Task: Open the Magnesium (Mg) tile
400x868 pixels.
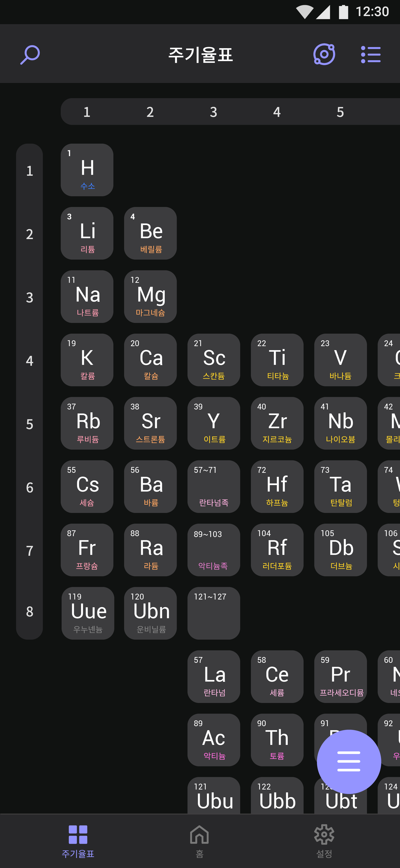Action: point(150,297)
